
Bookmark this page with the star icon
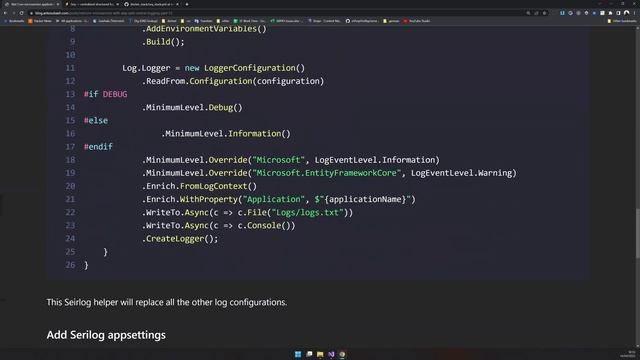[544, 13]
